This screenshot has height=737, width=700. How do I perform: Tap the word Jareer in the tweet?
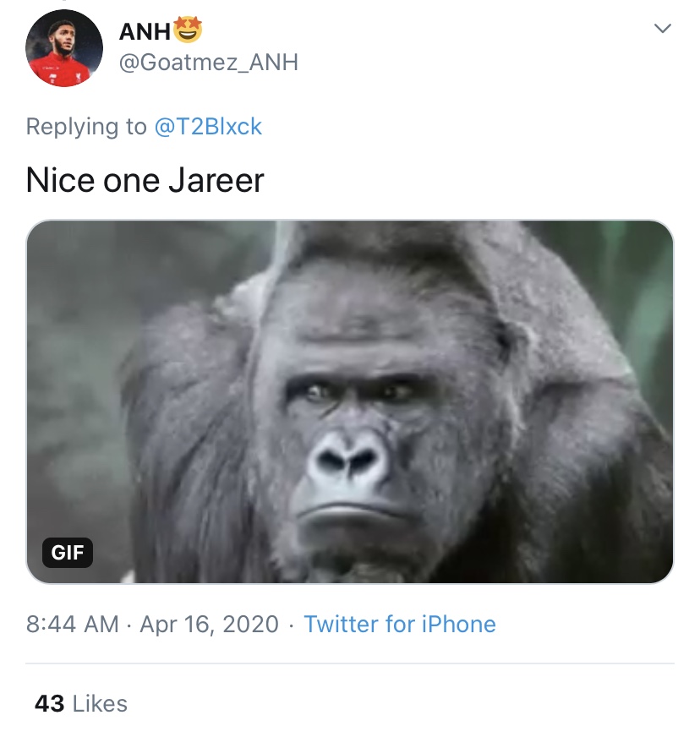[216, 180]
